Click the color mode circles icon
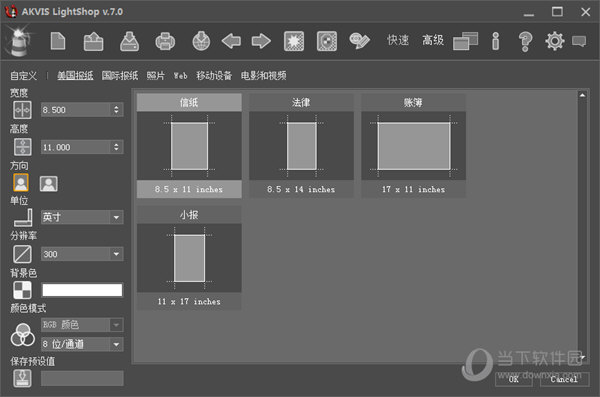This screenshot has width=600, height=397. (x=23, y=334)
